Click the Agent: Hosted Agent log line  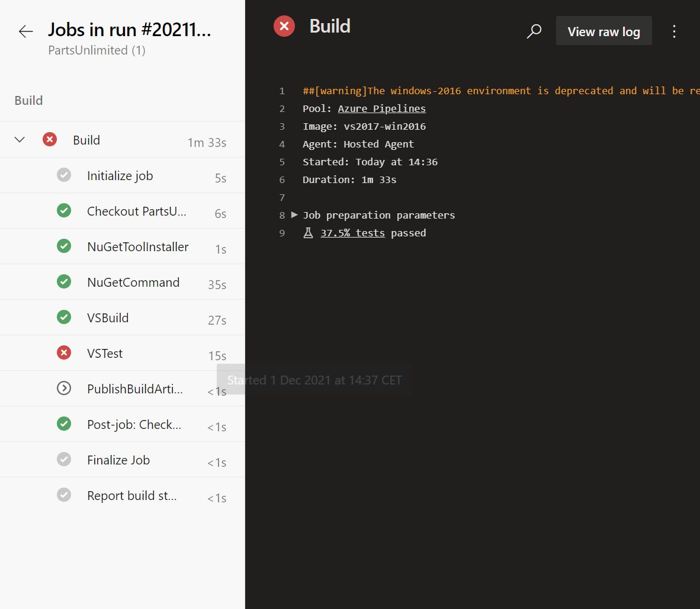pos(358,144)
